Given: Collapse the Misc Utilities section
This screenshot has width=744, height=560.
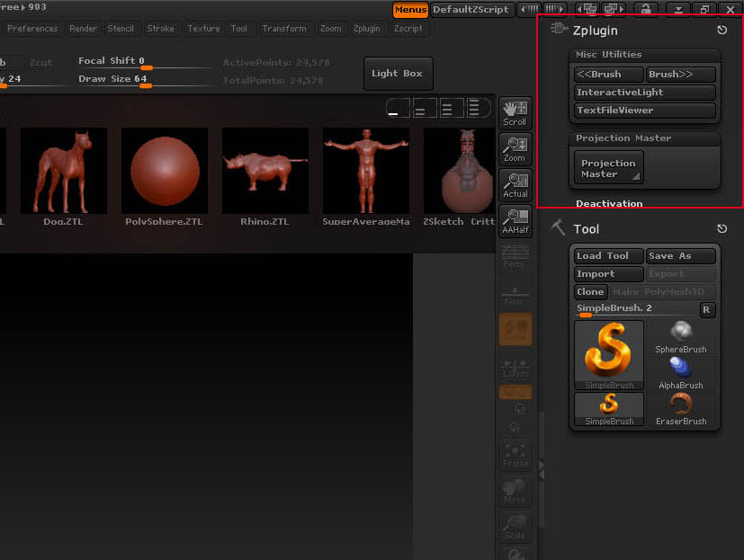Looking at the screenshot, I should tap(644, 55).
